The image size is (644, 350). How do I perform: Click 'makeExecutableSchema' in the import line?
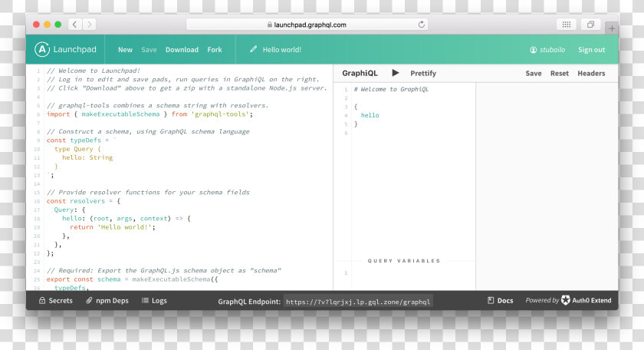(x=120, y=114)
